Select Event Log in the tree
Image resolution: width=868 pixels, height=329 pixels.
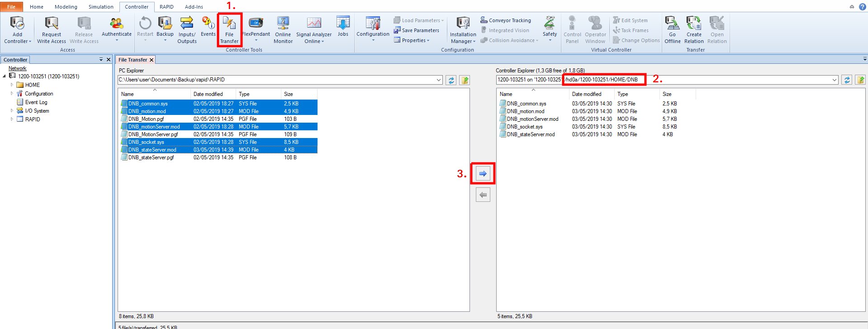tap(36, 102)
